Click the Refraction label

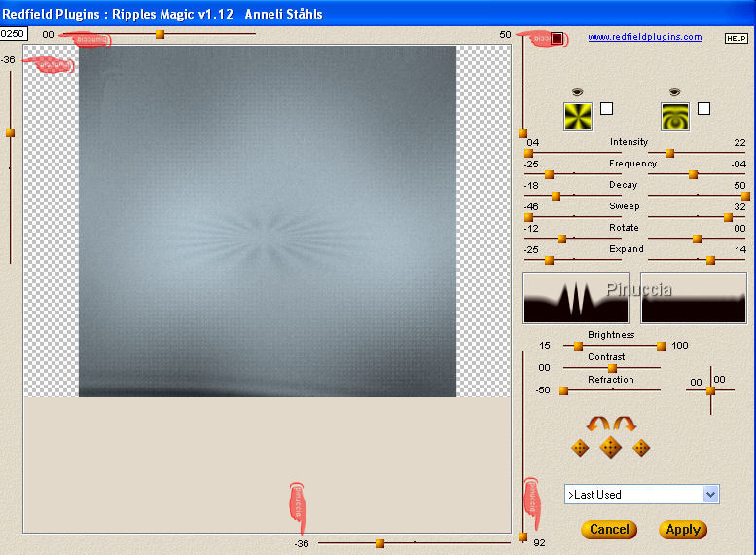[x=611, y=380]
